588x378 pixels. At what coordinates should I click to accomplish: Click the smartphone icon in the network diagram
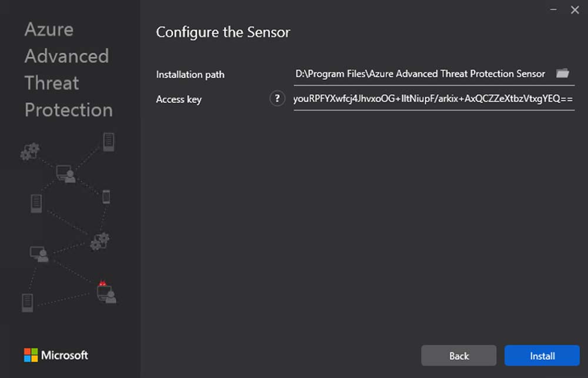coord(106,196)
